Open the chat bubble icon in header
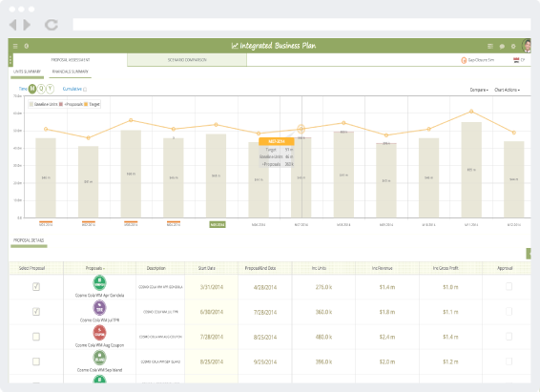540x392 pixels. 502,46
